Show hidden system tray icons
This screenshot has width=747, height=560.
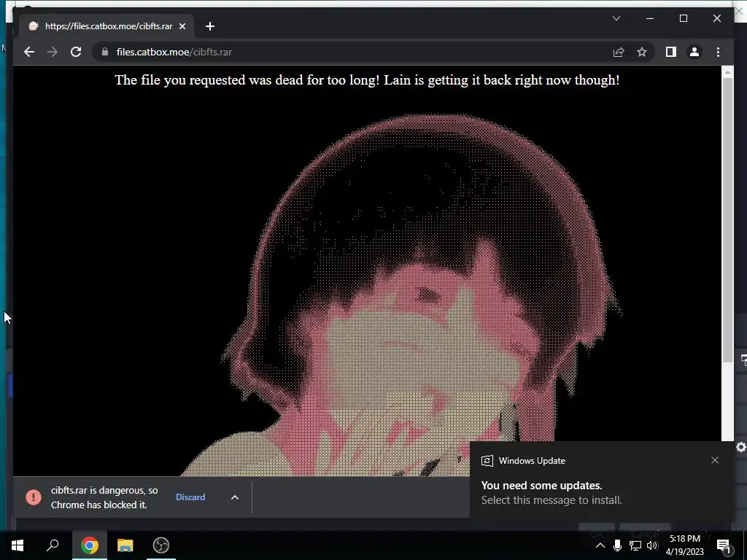click(x=600, y=545)
